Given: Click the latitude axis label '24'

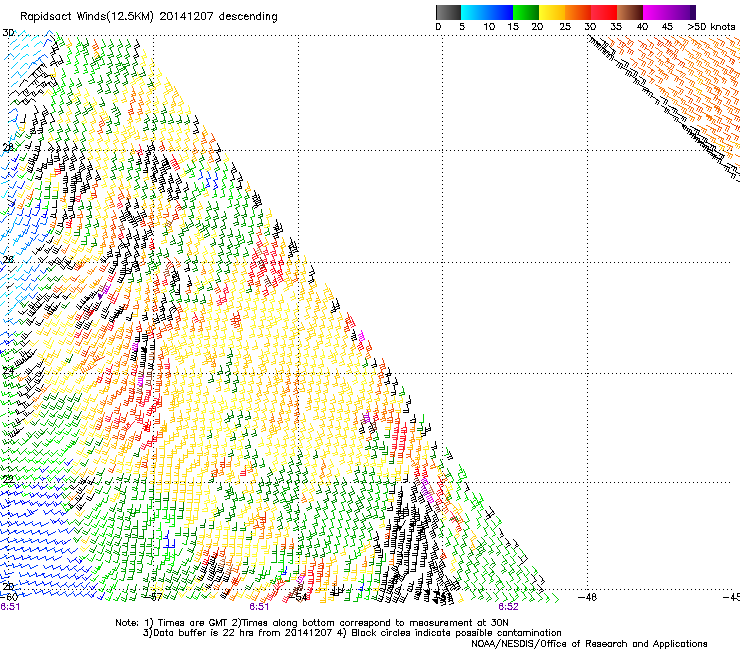Looking at the screenshot, I should coord(8,371).
